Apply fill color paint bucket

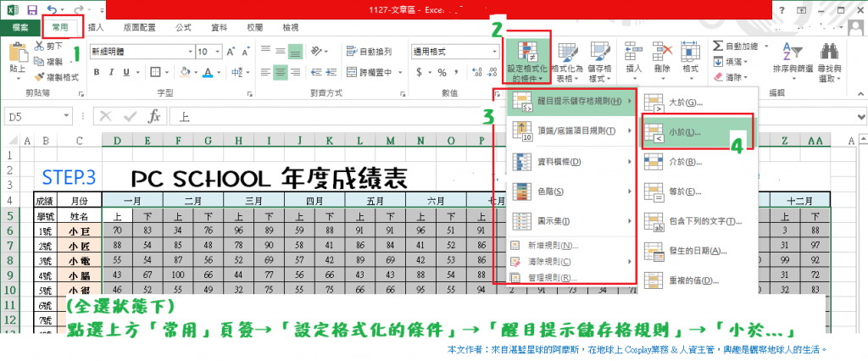(186, 72)
